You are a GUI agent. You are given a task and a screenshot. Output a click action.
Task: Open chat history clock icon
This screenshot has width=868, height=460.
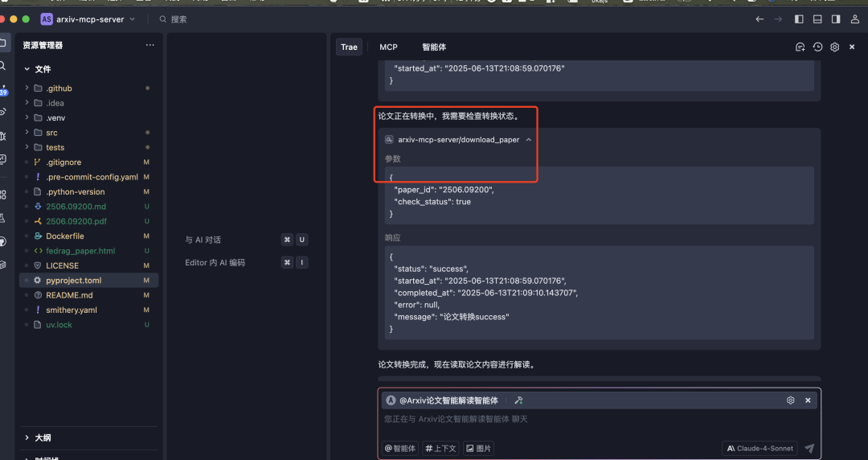tap(817, 47)
